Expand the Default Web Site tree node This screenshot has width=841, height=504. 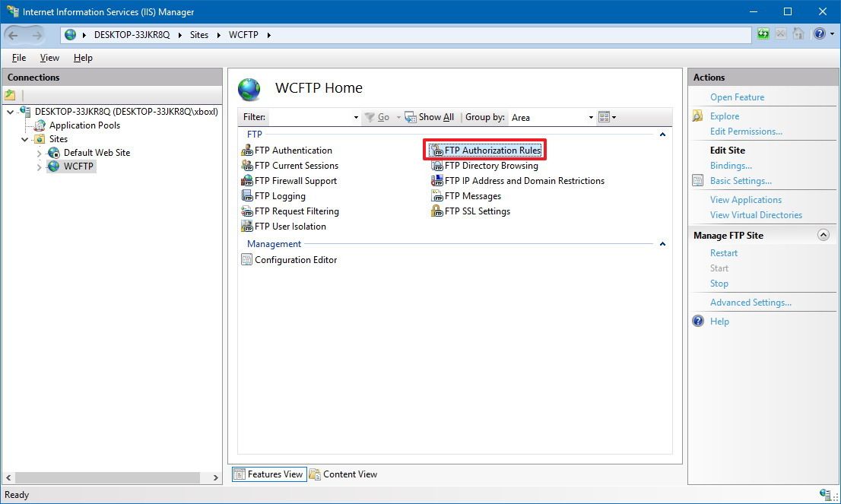(38, 152)
